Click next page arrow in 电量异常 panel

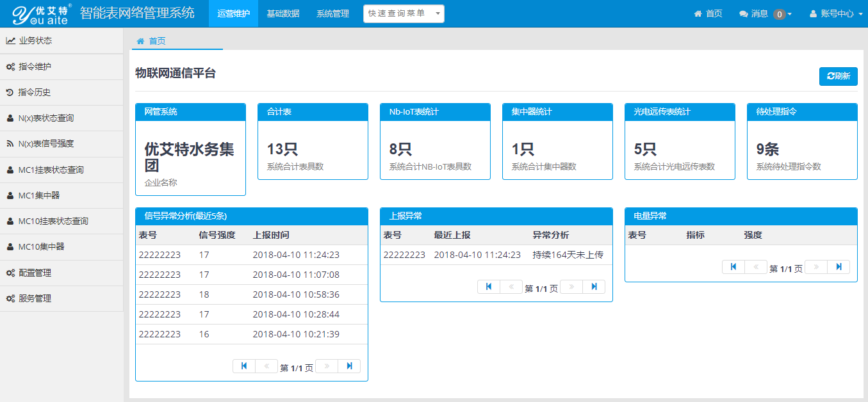coord(816,267)
